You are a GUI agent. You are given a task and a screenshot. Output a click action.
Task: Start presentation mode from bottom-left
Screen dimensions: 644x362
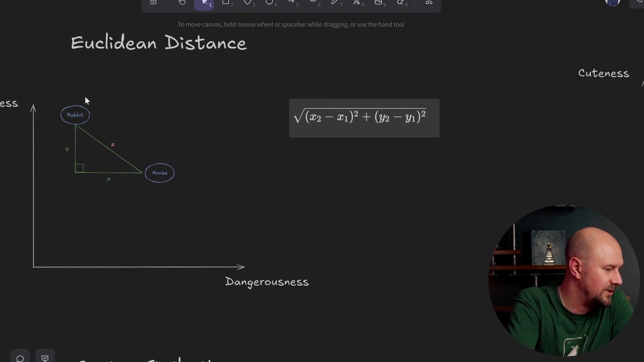click(x=45, y=358)
